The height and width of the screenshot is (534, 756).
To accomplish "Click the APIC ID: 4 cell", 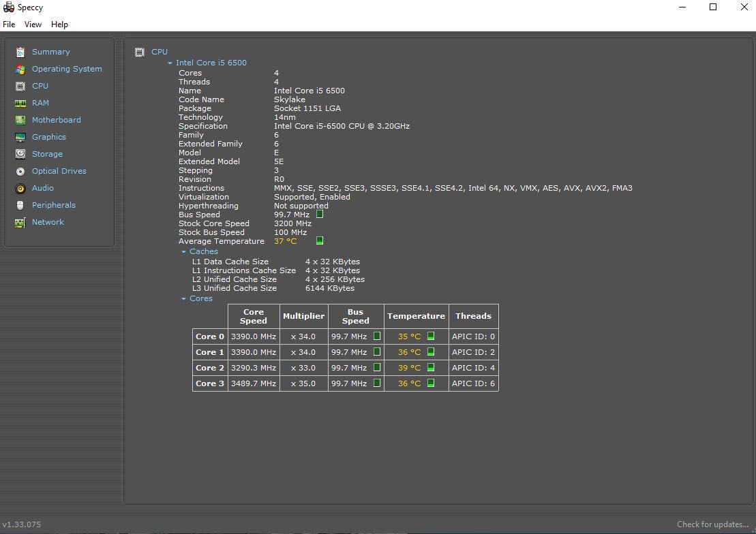I will 474,368.
